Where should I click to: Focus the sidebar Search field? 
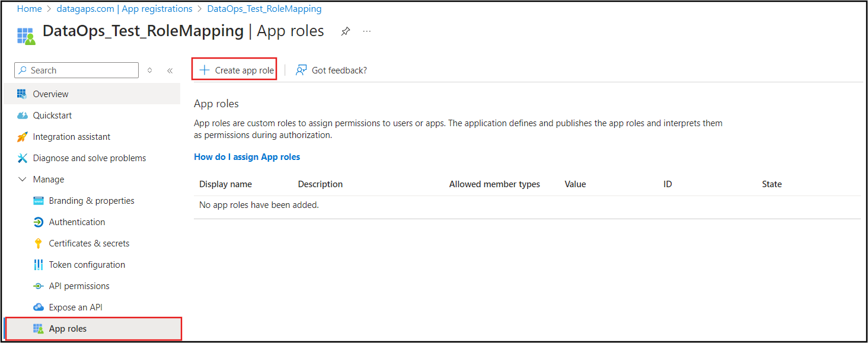click(x=76, y=70)
